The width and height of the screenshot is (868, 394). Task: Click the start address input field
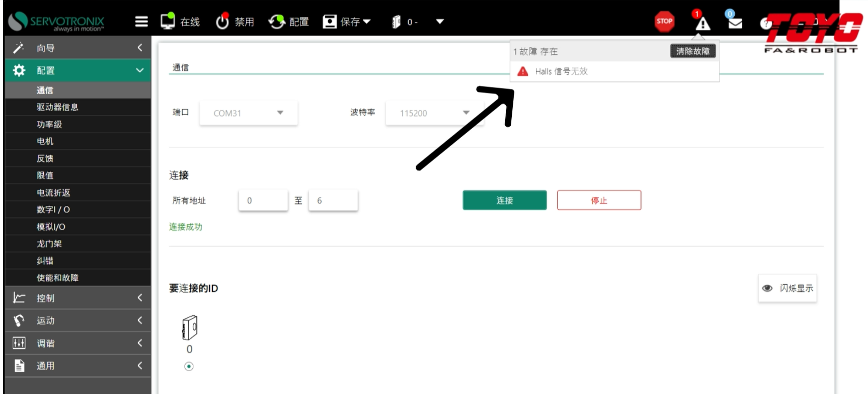263,201
